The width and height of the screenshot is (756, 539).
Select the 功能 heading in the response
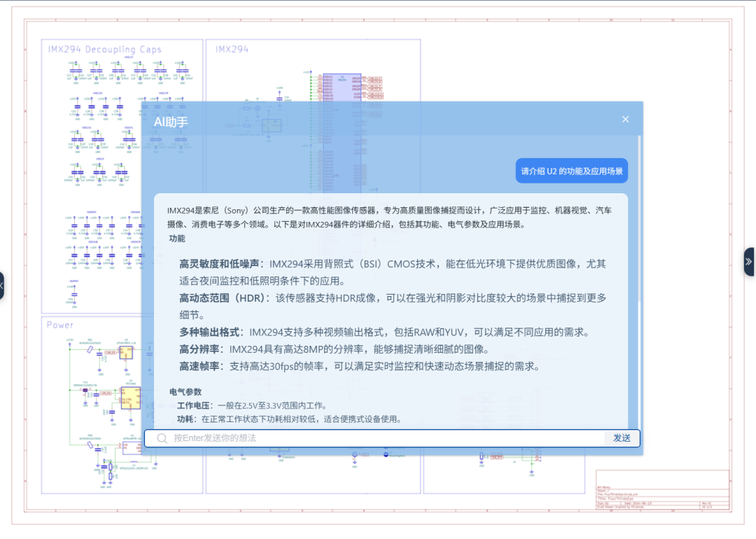[177, 238]
